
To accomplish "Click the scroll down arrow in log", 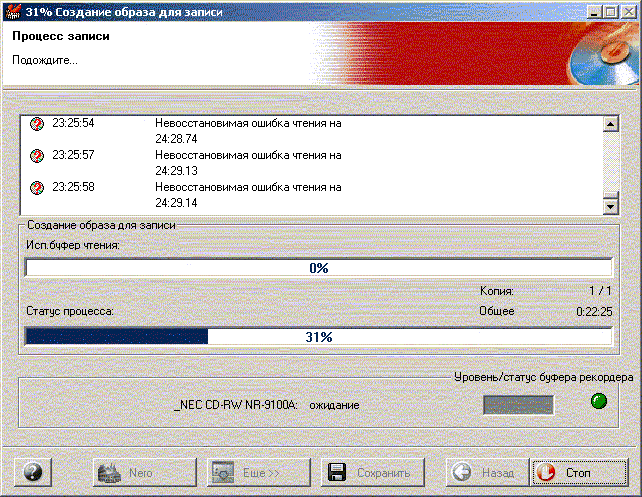I will (x=610, y=206).
